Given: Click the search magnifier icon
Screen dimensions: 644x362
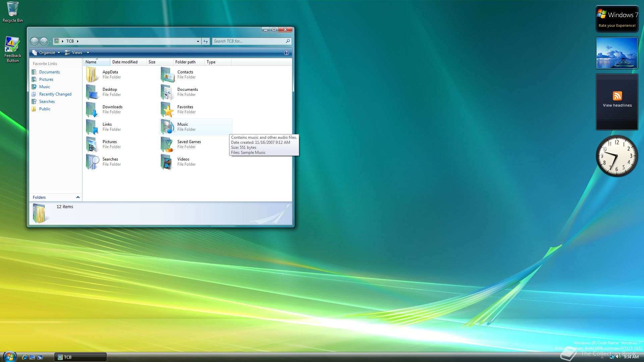Looking at the screenshot, I should pos(288,41).
